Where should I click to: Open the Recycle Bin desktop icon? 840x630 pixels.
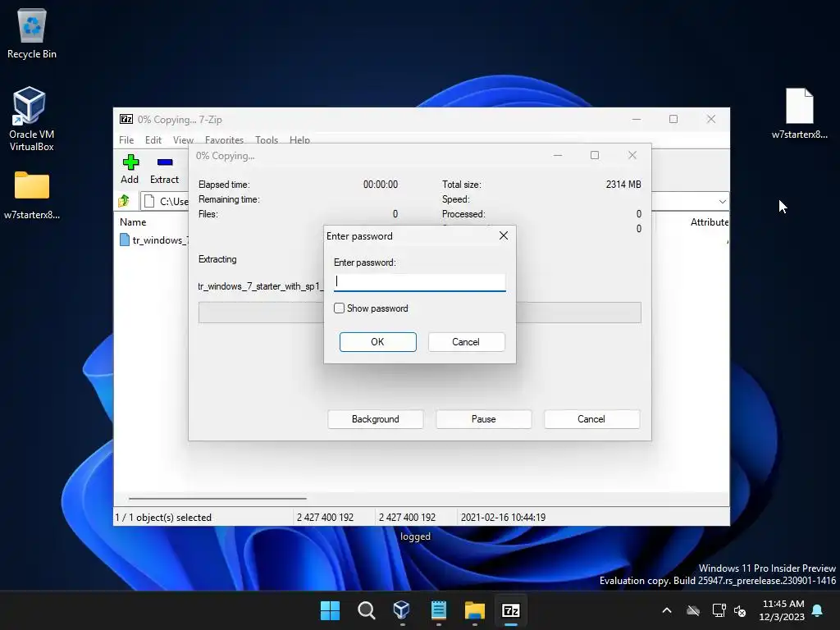(32, 33)
